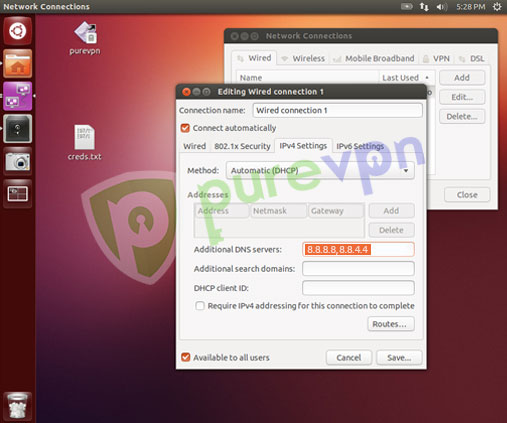
Task: Open Wired tab in Network Connections window
Action: pyautogui.click(x=255, y=58)
